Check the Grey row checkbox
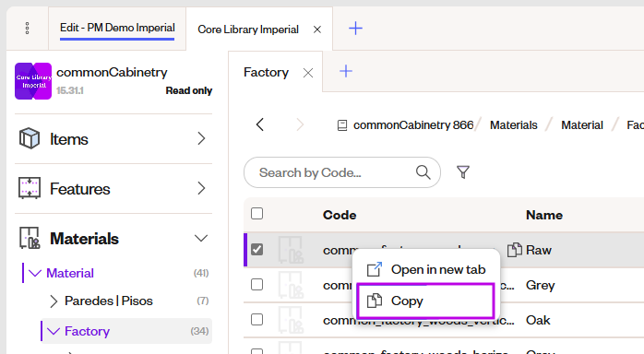 257,285
